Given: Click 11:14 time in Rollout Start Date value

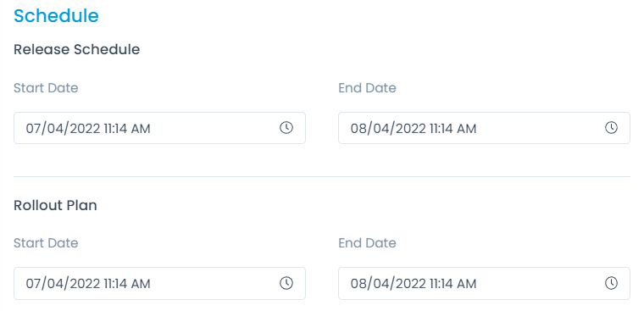Looking at the screenshot, I should click(x=115, y=284).
